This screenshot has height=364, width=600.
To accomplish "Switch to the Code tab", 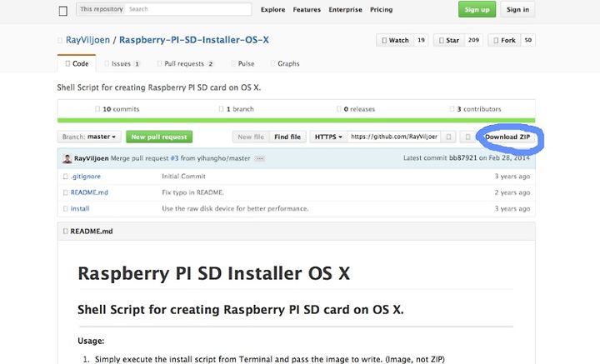I will point(77,63).
